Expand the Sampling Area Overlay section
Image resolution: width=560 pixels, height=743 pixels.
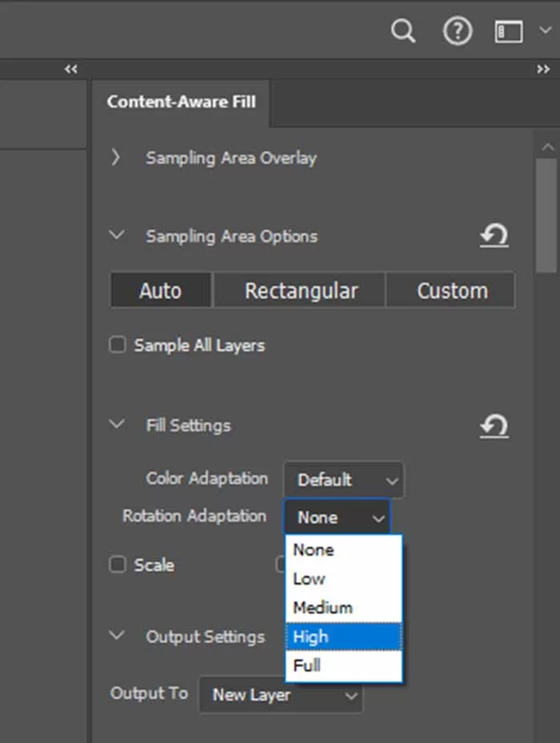117,158
